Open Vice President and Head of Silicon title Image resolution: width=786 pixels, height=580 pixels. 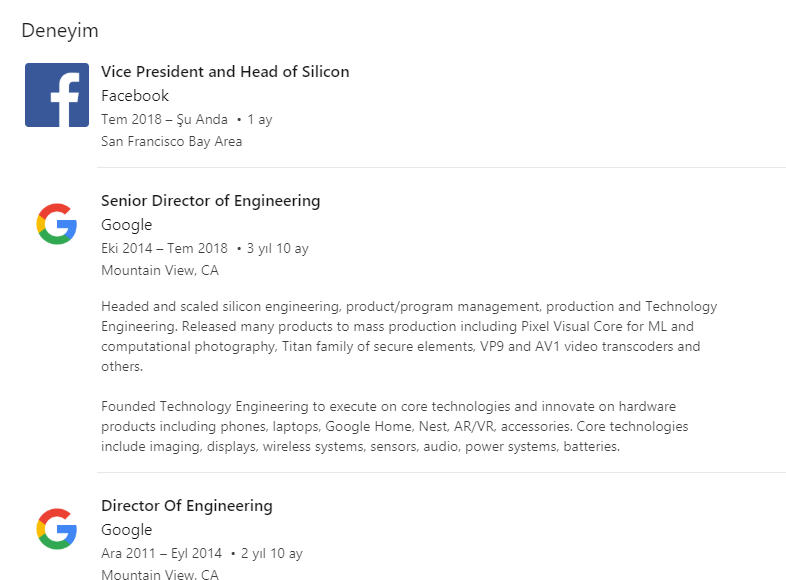click(x=225, y=72)
